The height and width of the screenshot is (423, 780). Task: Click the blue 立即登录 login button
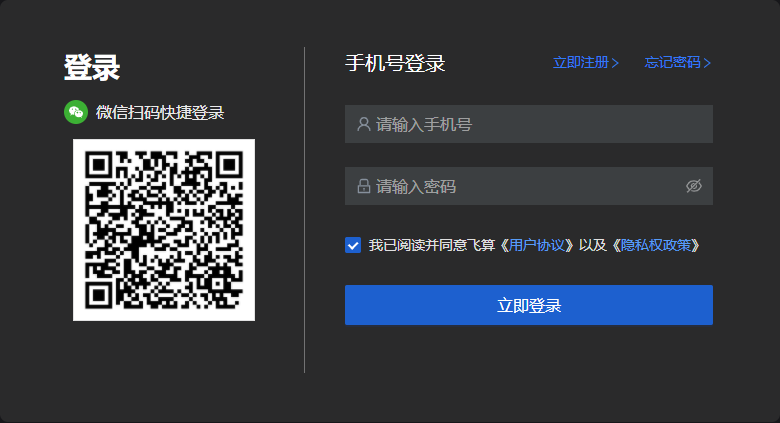529,305
